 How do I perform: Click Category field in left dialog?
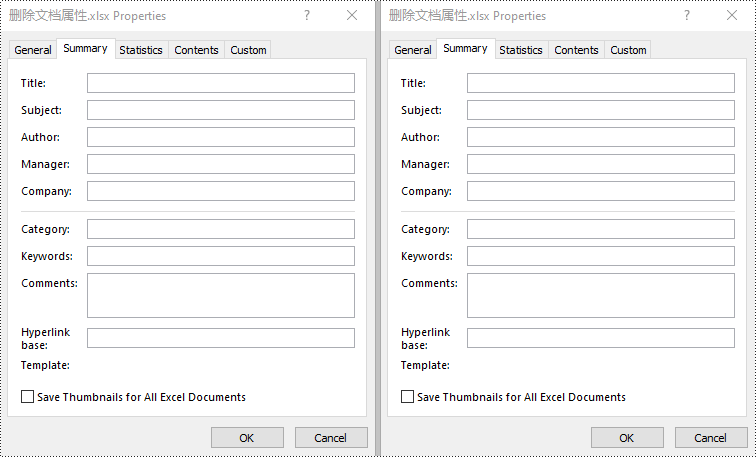(x=221, y=229)
